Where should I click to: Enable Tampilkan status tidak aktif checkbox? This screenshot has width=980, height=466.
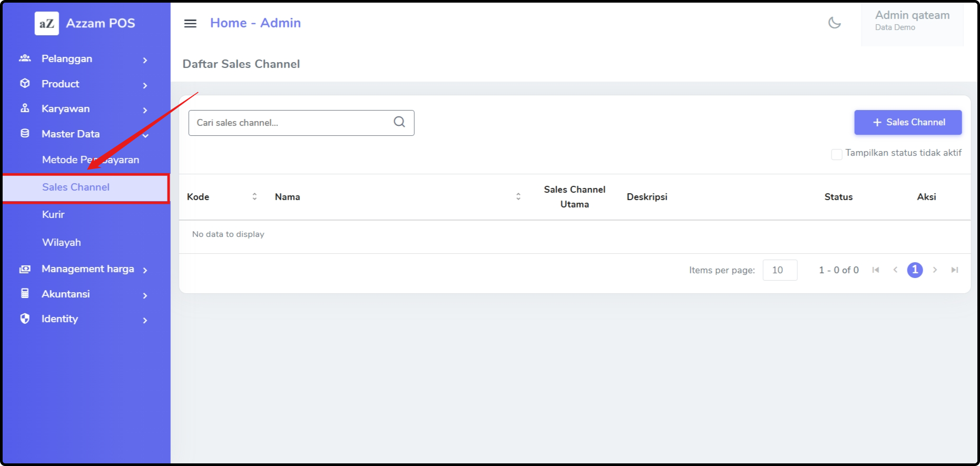(837, 154)
